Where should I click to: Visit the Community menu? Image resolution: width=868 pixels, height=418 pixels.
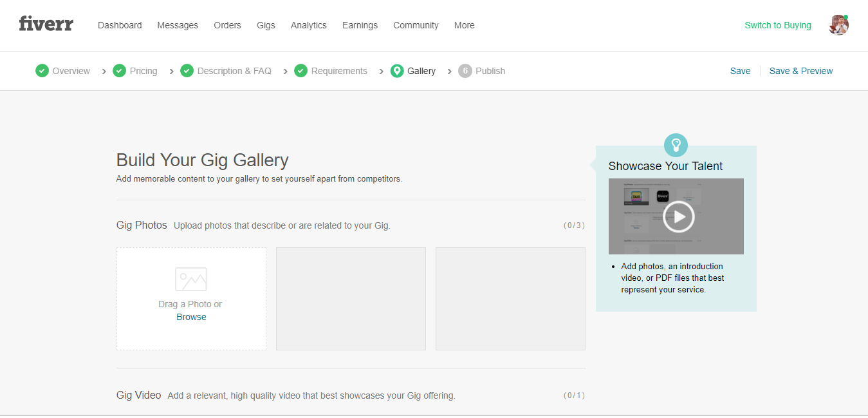coord(416,25)
